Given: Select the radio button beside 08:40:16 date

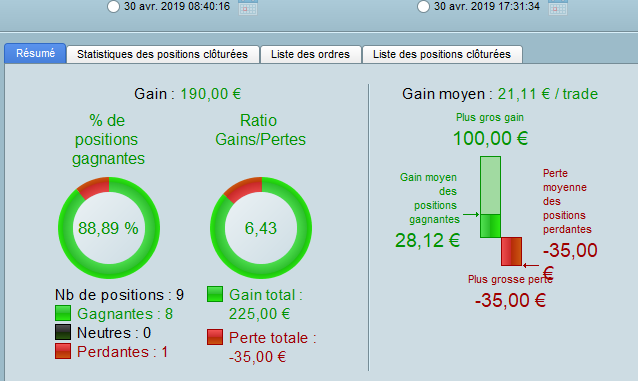Looking at the screenshot, I should tap(113, 7).
